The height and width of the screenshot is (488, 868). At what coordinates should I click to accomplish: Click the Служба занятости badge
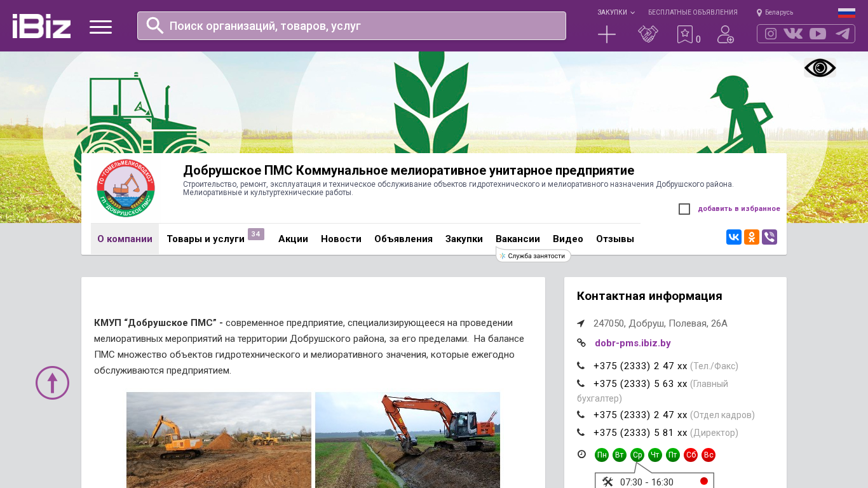tap(533, 255)
